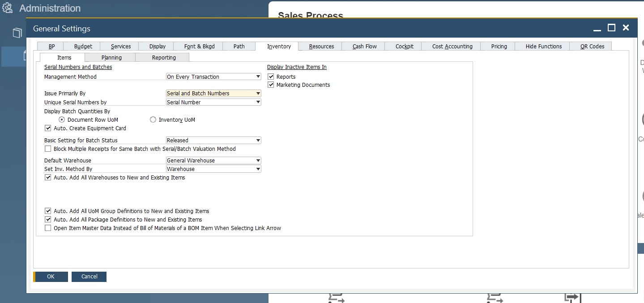Enable Block Multiple Receipts for Same Batch
The width and height of the screenshot is (644, 303).
[x=48, y=149]
